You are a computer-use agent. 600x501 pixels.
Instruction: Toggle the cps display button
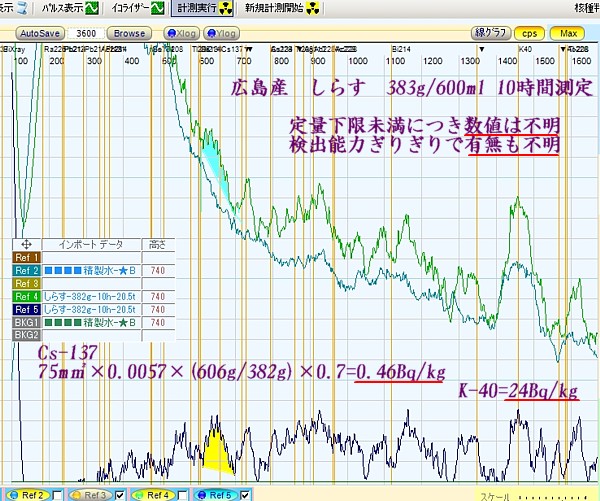[530, 33]
